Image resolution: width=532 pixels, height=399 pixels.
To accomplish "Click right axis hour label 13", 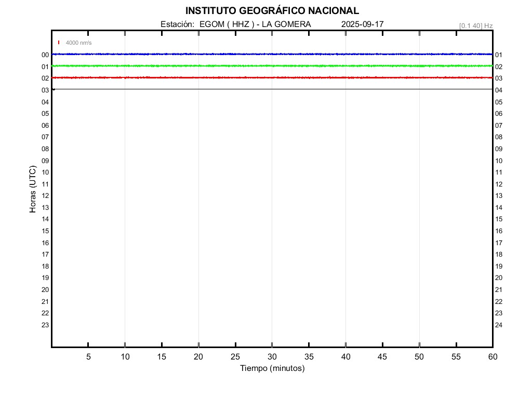I will [x=499, y=196].
